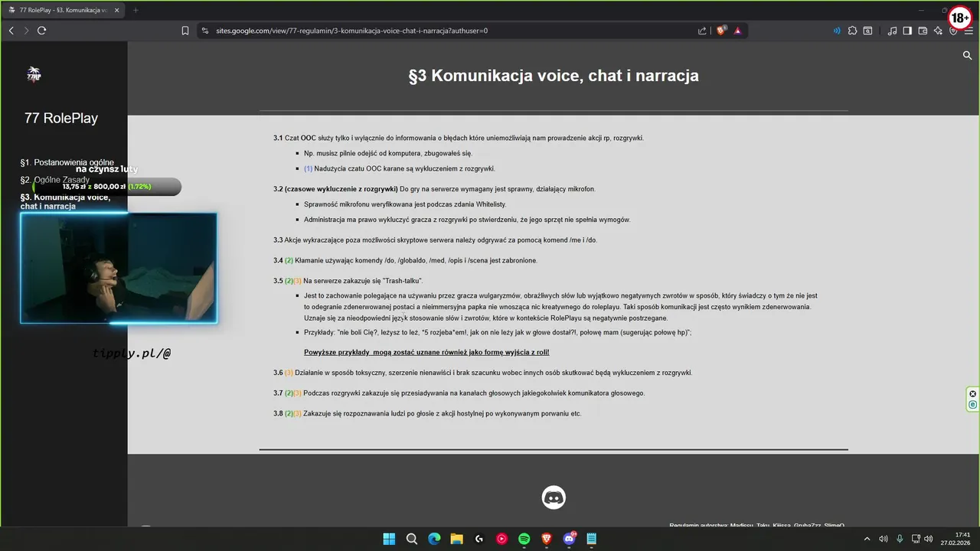Open the Leo AI sparkle icon
This screenshot has height=551, width=980.
(938, 31)
